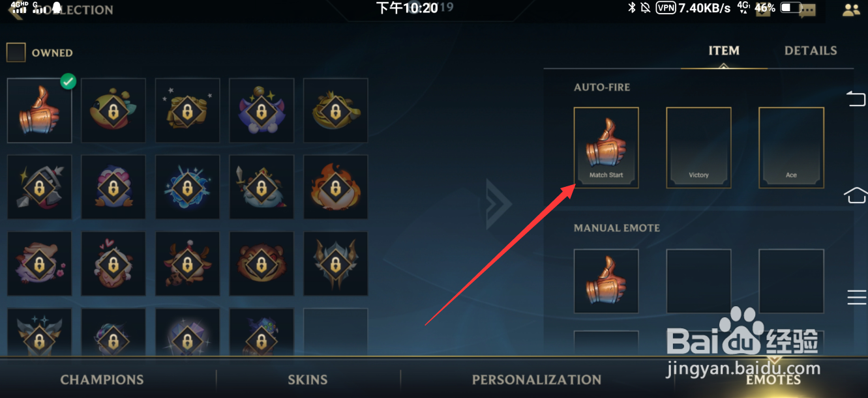Tap the Android back arrow icon
Image resolution: width=868 pixels, height=398 pixels.
(x=856, y=99)
